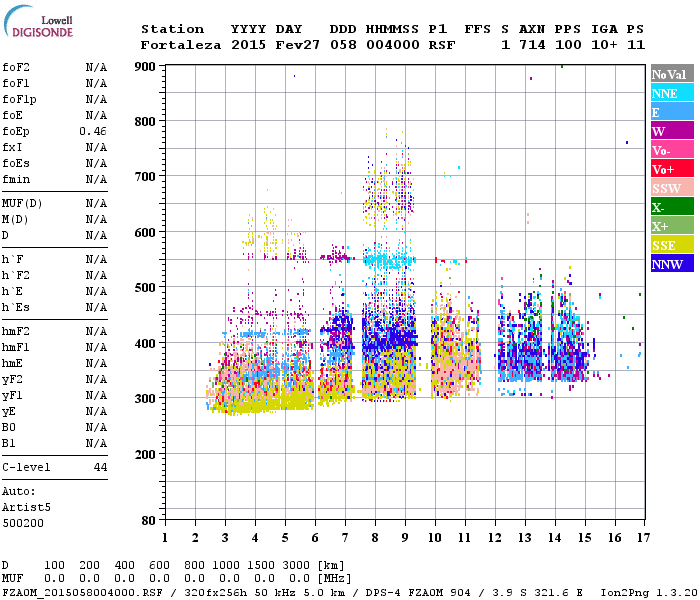Click the yF2 parameter label

tap(12, 379)
